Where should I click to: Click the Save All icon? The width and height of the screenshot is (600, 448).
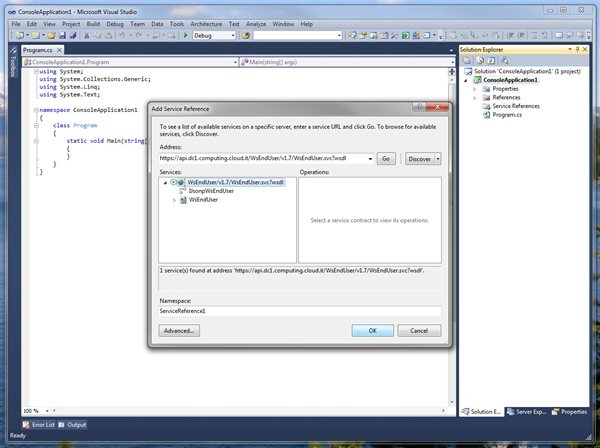pos(73,36)
